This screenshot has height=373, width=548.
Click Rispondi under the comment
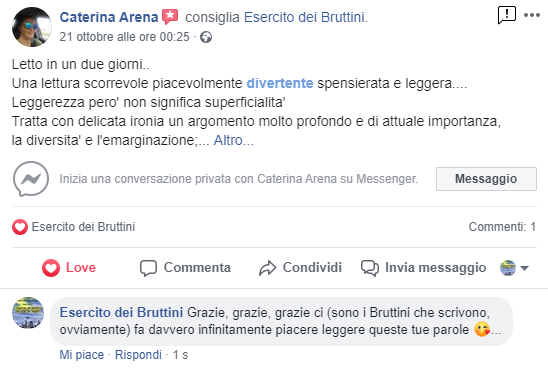[138, 355]
